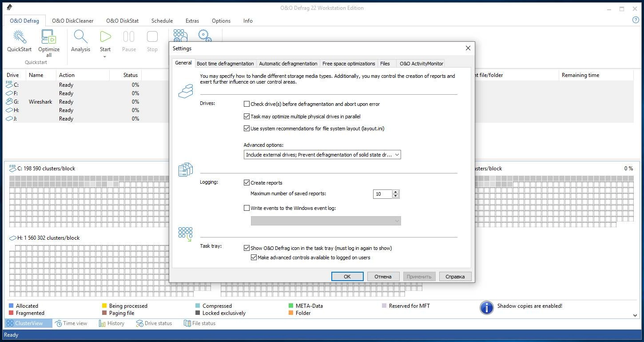Uncheck Create reports checkbox

[x=246, y=183]
